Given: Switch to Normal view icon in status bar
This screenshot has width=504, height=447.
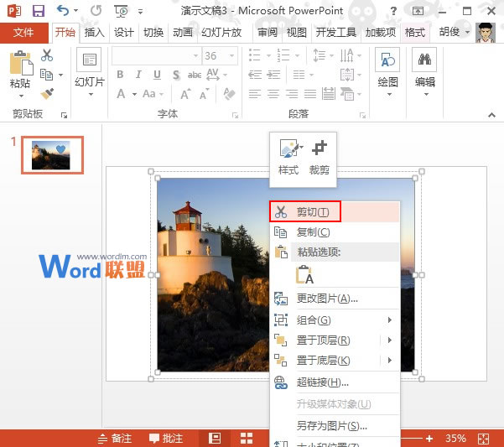Looking at the screenshot, I should (215, 438).
